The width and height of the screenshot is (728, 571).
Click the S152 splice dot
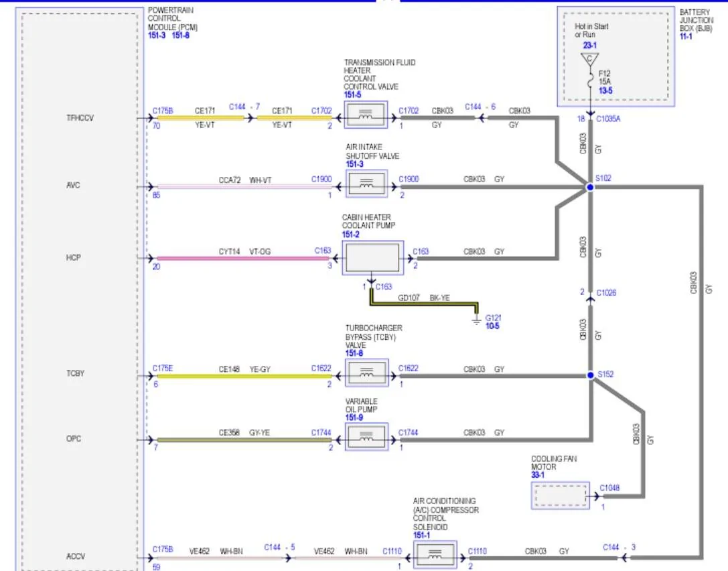tap(590, 375)
